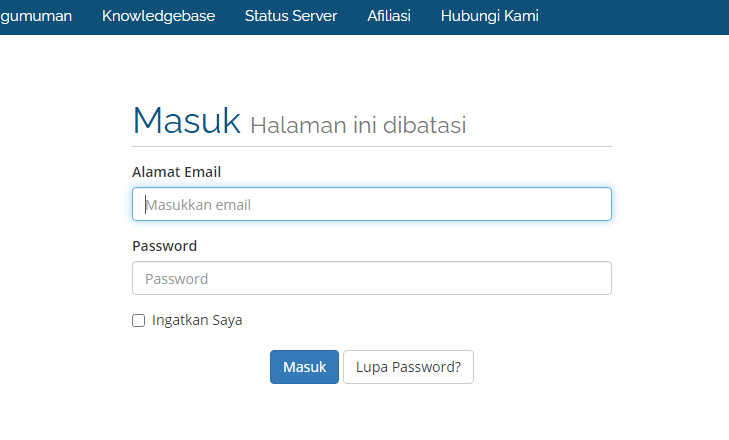This screenshot has width=729, height=440.
Task: Place cursor in the Masukkan email placeholder box
Action: click(x=371, y=204)
